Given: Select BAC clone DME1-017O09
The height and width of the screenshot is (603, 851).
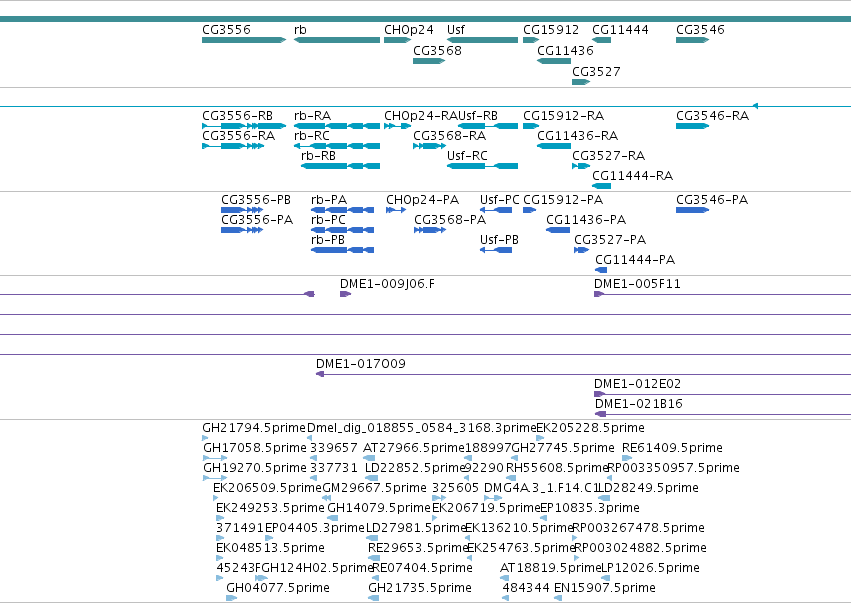Looking at the screenshot, I should pyautogui.click(x=583, y=374).
